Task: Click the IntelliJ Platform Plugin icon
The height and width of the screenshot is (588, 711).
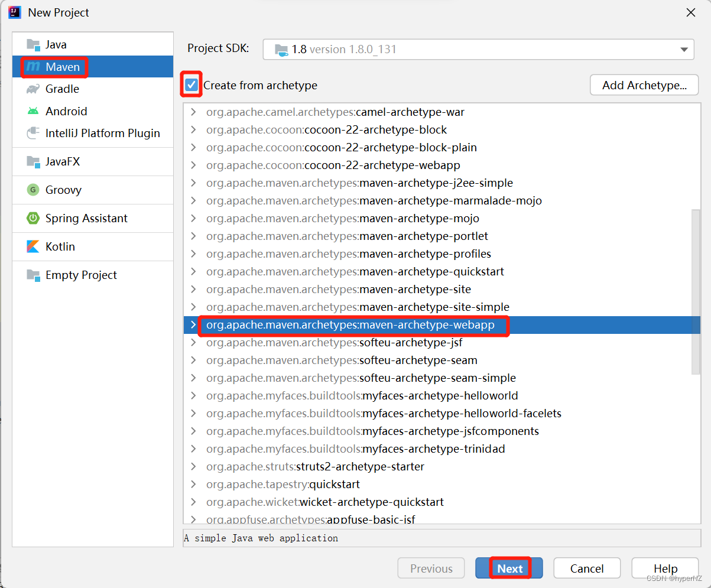Action: point(33,133)
